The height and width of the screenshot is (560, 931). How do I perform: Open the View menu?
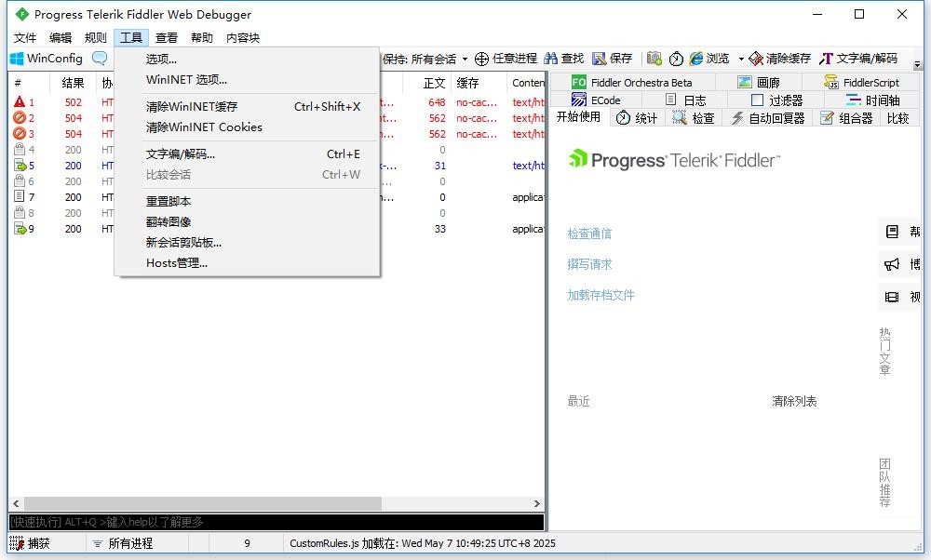[x=167, y=37]
